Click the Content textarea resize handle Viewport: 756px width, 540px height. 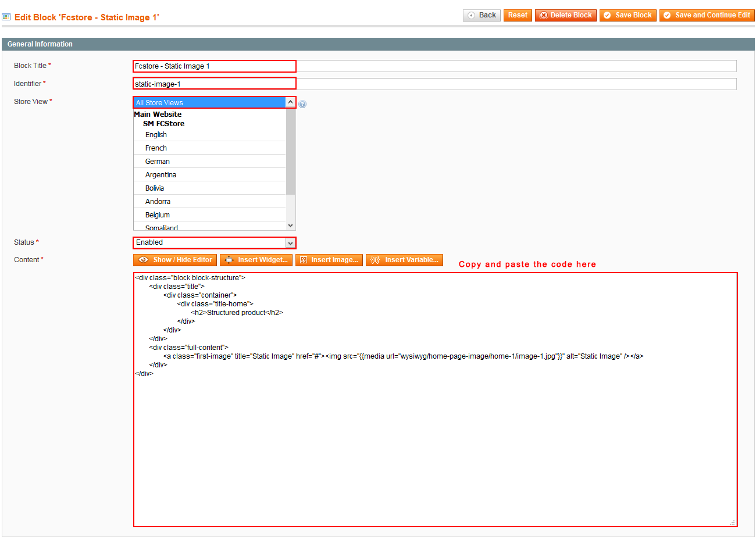click(732, 523)
